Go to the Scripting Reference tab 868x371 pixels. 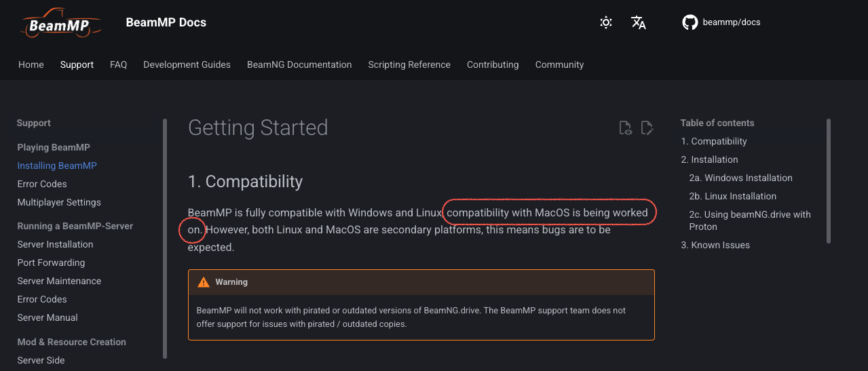[409, 64]
